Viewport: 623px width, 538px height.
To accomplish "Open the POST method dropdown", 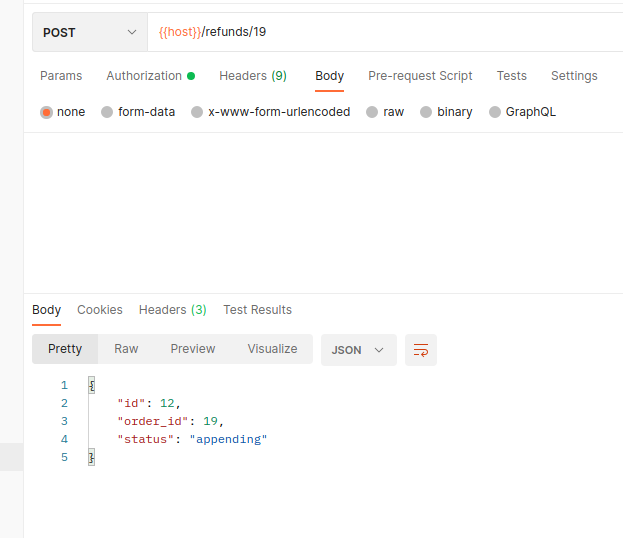I will 90,32.
